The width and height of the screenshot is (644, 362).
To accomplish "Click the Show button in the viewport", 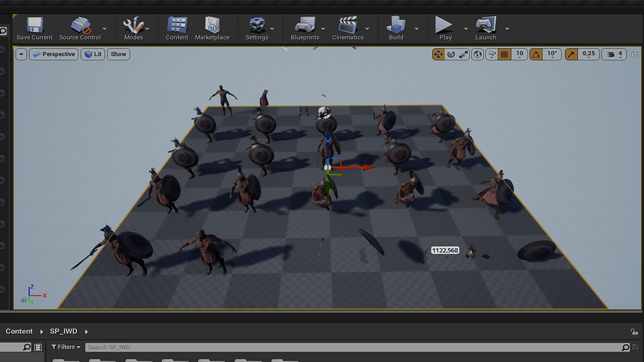I will pyautogui.click(x=118, y=54).
